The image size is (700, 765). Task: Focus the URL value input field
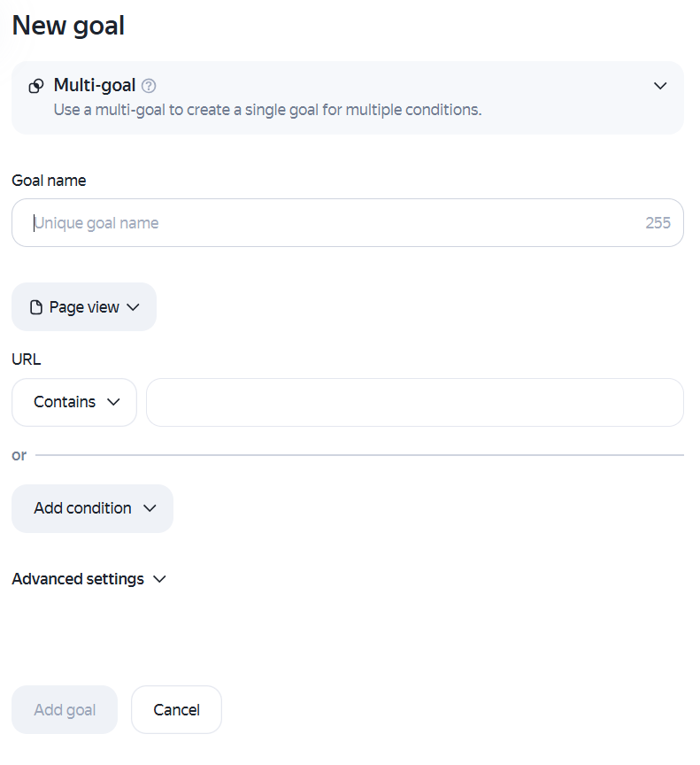(415, 402)
